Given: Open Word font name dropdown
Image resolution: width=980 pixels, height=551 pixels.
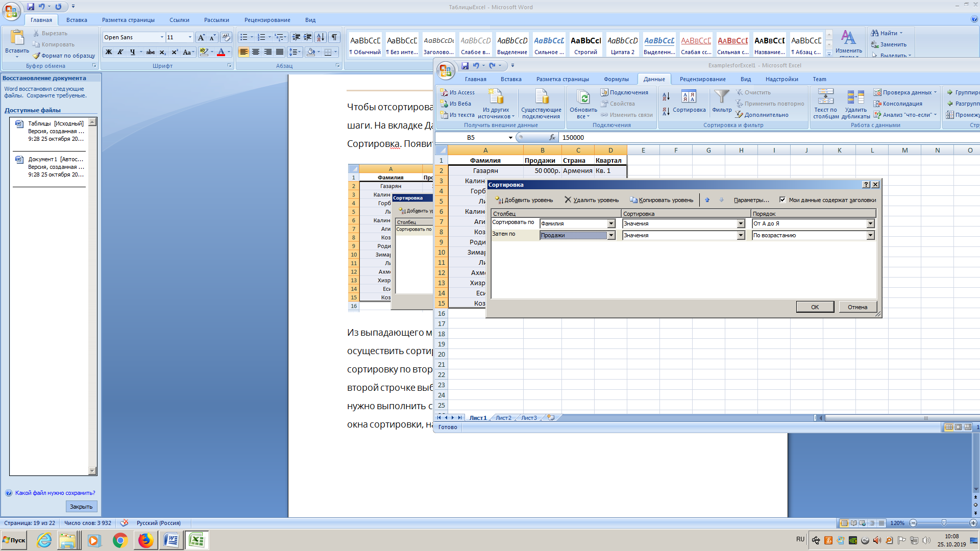Looking at the screenshot, I should click(x=162, y=37).
